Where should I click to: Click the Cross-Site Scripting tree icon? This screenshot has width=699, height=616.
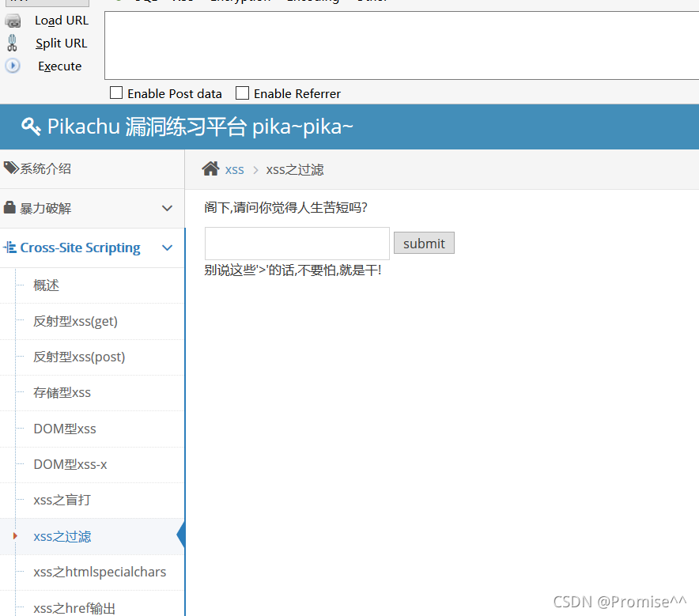click(x=9, y=248)
